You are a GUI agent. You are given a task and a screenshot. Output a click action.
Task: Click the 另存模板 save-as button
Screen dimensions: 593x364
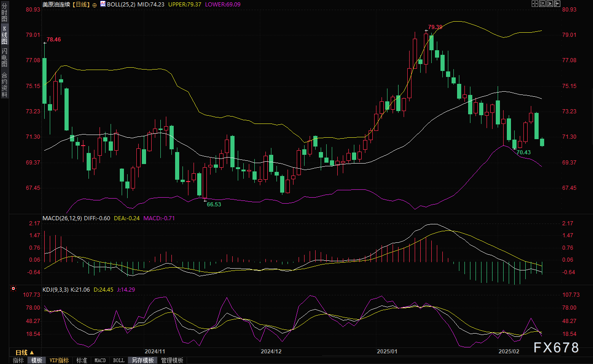click(142, 360)
